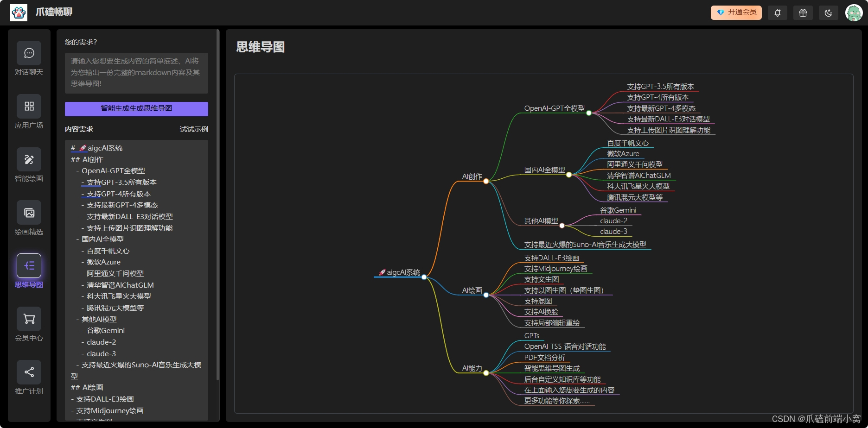Select the 思维导图 mind map icon
Image resolution: width=868 pixels, height=428 pixels.
click(29, 266)
